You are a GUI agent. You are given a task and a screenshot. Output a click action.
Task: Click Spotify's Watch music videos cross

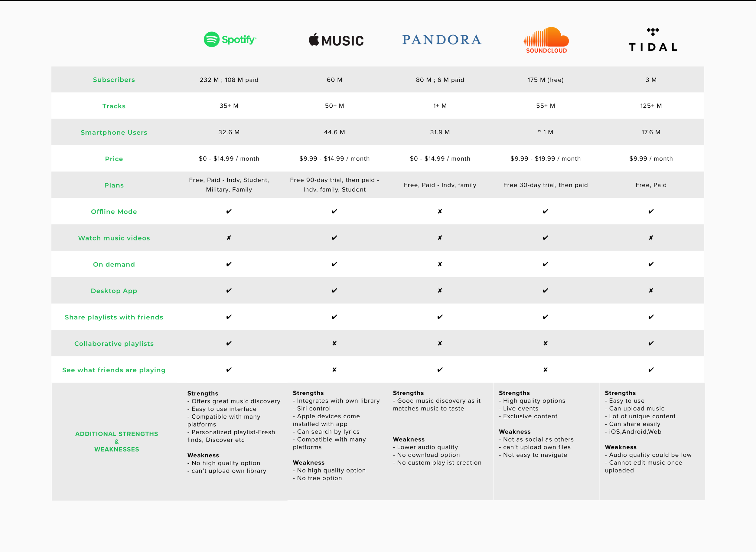[x=229, y=237]
